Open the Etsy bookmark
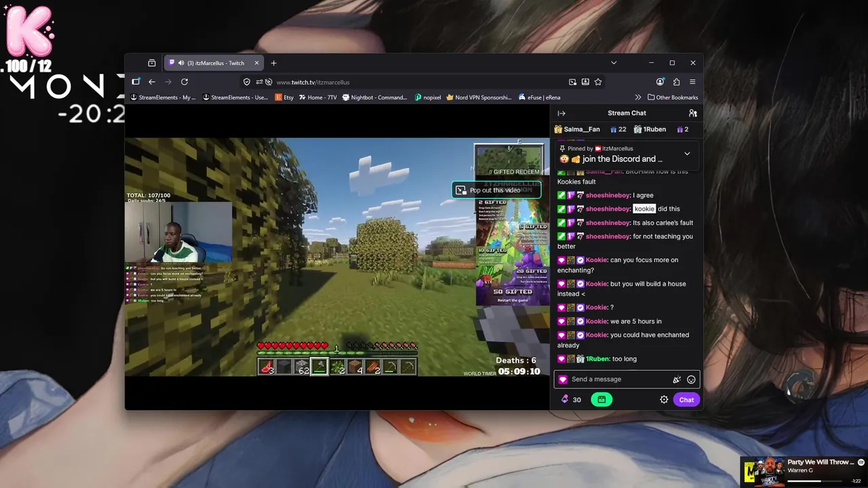This screenshot has height=488, width=868. pyautogui.click(x=284, y=98)
